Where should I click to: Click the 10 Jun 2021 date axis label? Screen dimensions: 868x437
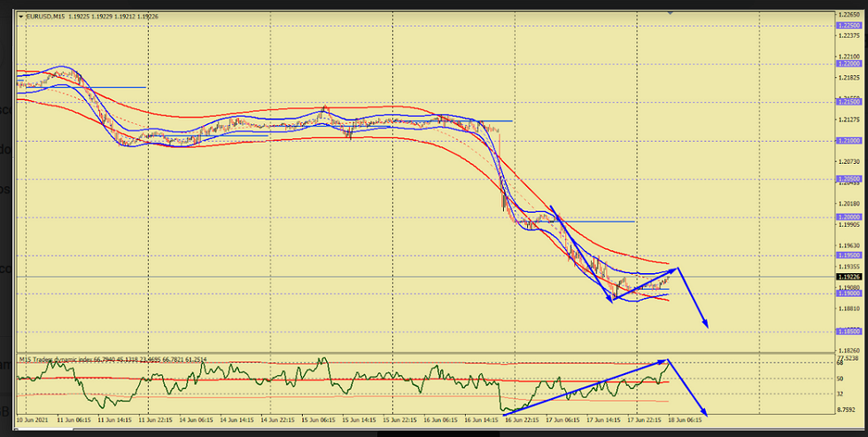point(32,420)
